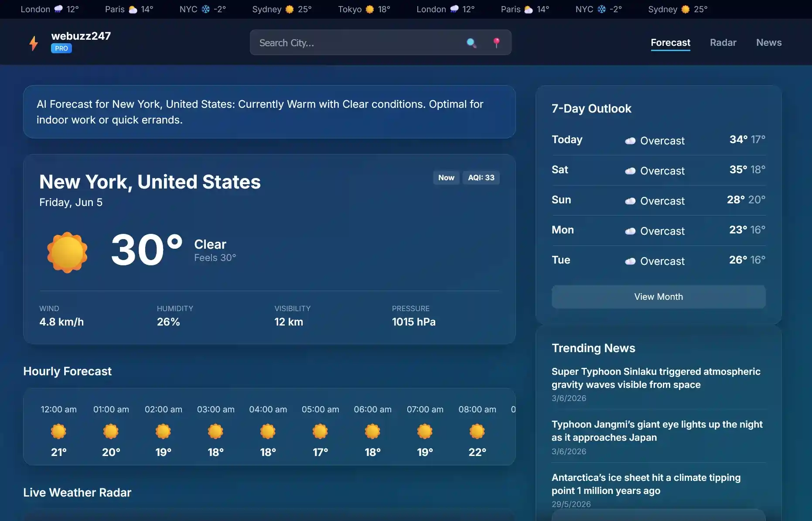
Task: Click the 35° high for Sat
Action: (x=738, y=170)
